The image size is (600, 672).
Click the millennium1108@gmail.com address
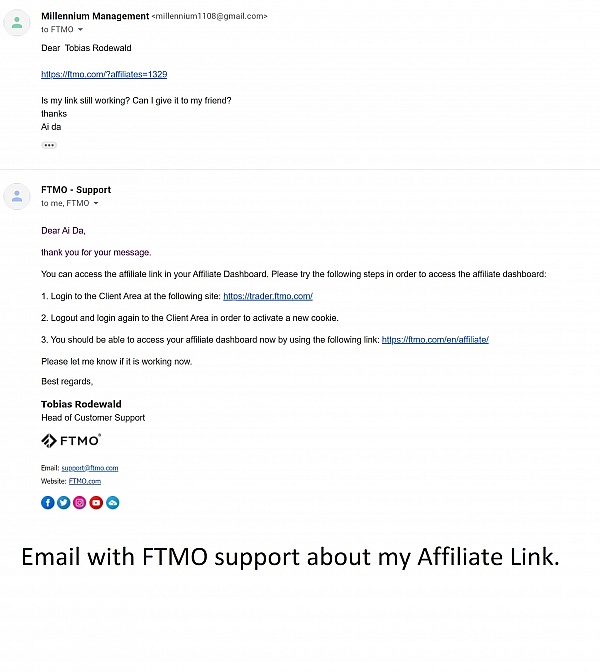209,16
